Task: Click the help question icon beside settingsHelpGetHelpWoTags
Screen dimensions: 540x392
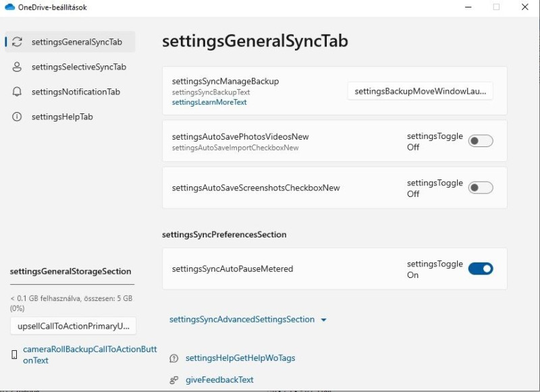Action: (174, 359)
